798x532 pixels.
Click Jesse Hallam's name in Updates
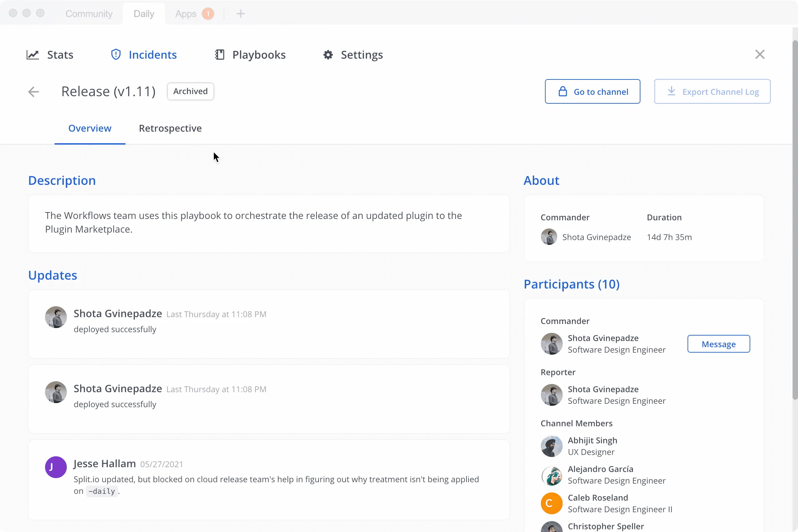coord(105,463)
